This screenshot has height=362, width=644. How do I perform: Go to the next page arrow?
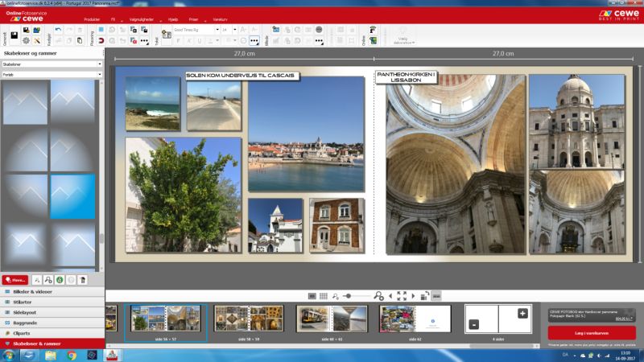tap(413, 296)
